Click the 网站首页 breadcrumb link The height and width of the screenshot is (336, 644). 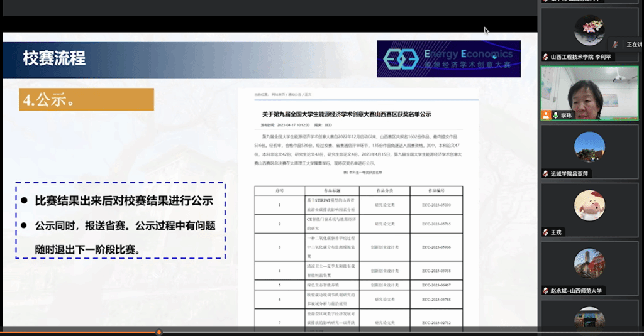(x=278, y=95)
